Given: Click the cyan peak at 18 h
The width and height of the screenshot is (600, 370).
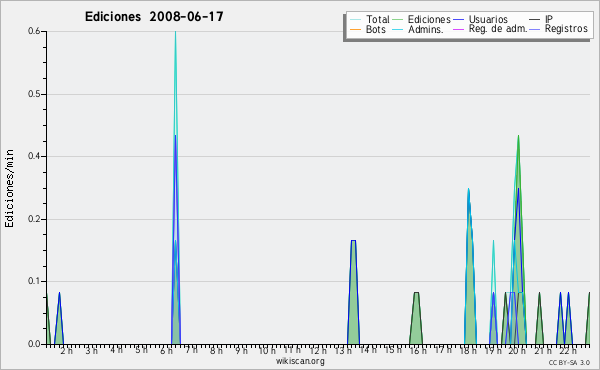Looking at the screenshot, I should point(470,266).
